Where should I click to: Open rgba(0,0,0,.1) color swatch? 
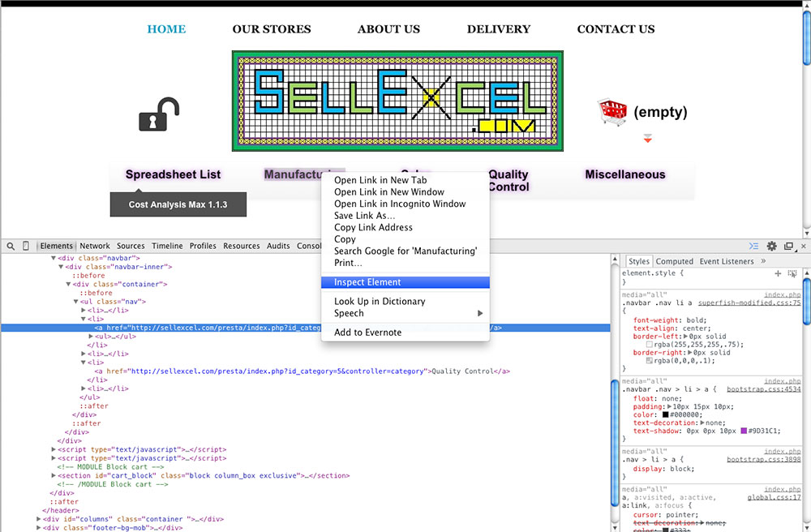pos(650,361)
